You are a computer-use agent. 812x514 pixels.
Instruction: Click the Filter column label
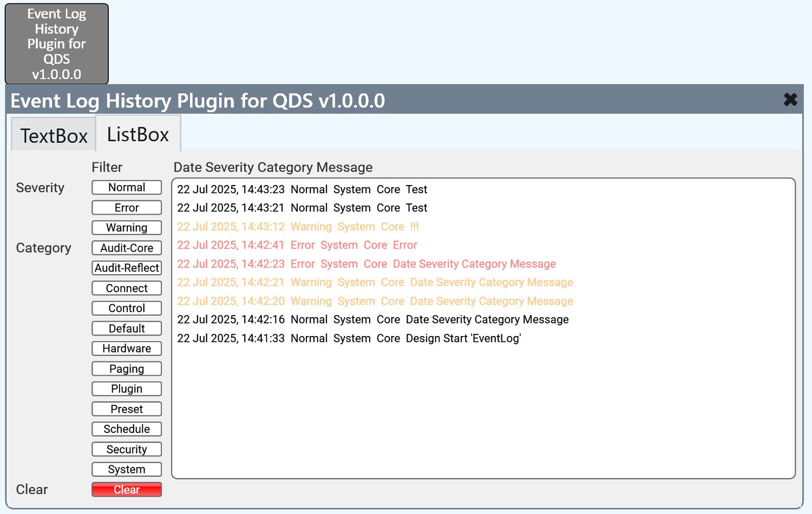[x=107, y=167]
